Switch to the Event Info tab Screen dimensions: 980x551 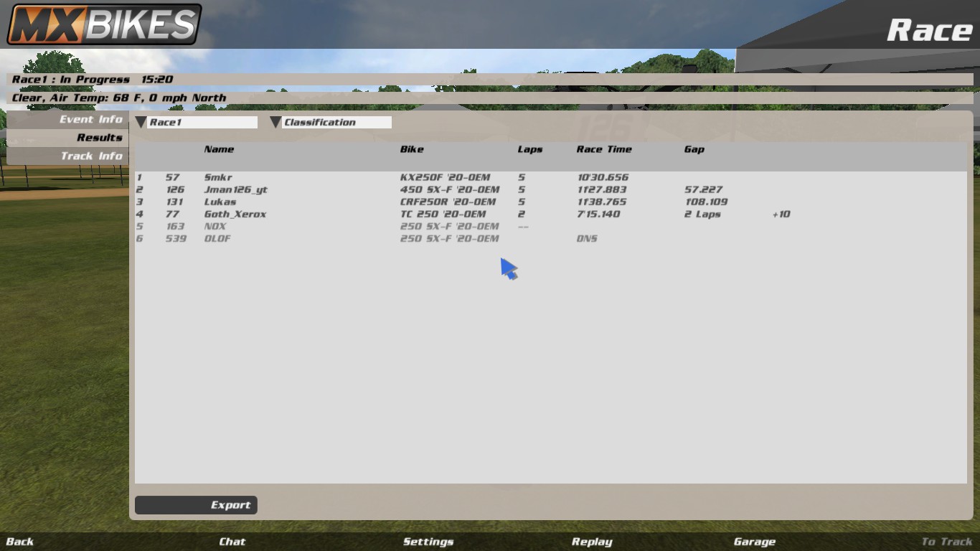67,119
